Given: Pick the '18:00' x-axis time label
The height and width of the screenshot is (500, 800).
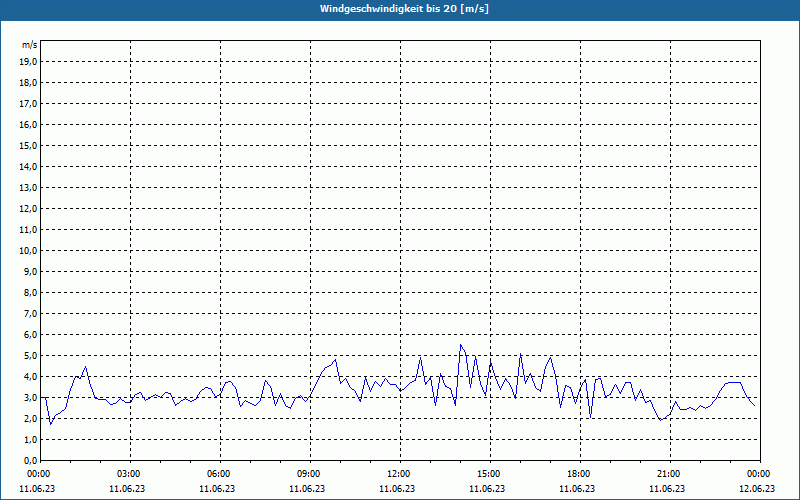Looking at the screenshot, I should click(x=579, y=474).
